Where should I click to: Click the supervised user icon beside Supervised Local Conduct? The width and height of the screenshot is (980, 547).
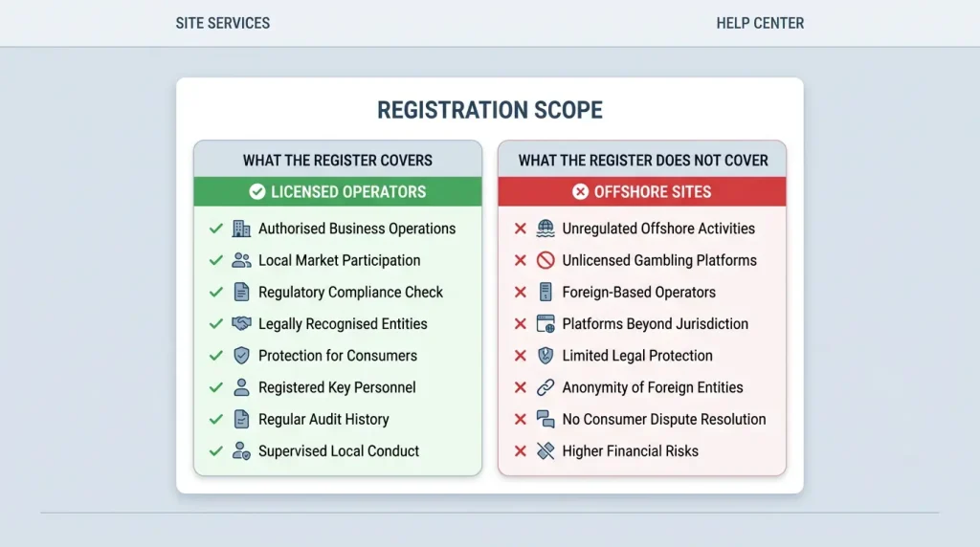point(241,450)
